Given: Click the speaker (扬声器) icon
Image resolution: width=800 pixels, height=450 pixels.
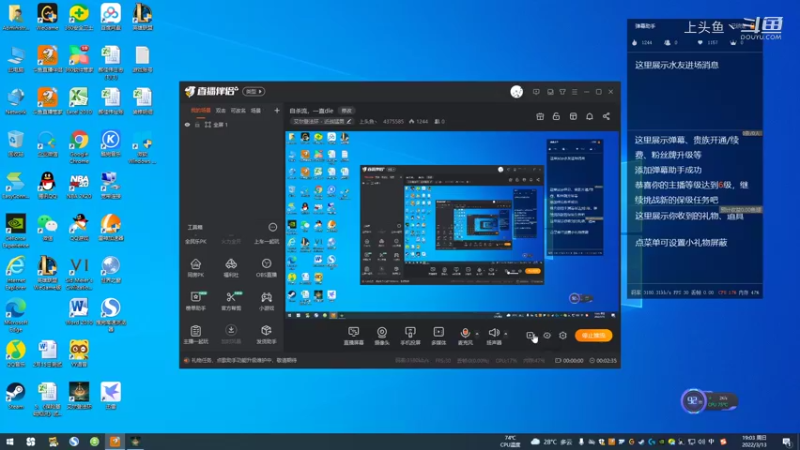Looking at the screenshot, I should [x=493, y=333].
